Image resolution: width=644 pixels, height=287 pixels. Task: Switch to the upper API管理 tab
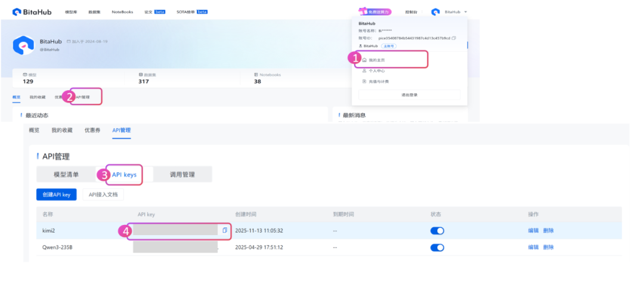click(83, 97)
